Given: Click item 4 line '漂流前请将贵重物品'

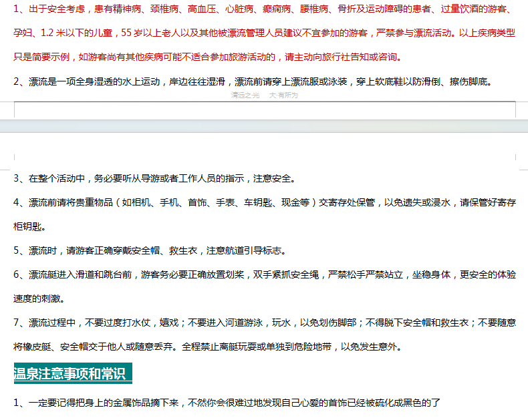Looking at the screenshot, I should pos(265,202).
